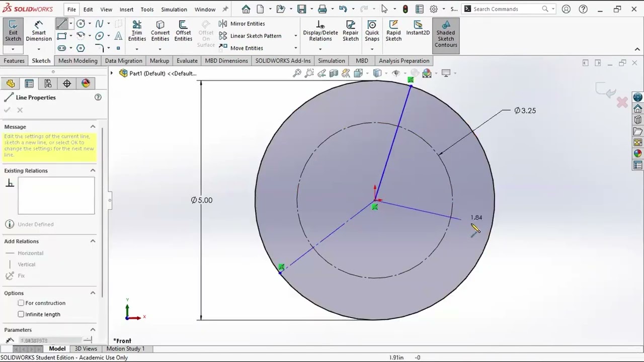Click Repair Sketch tool
The height and width of the screenshot is (362, 644).
point(351,31)
